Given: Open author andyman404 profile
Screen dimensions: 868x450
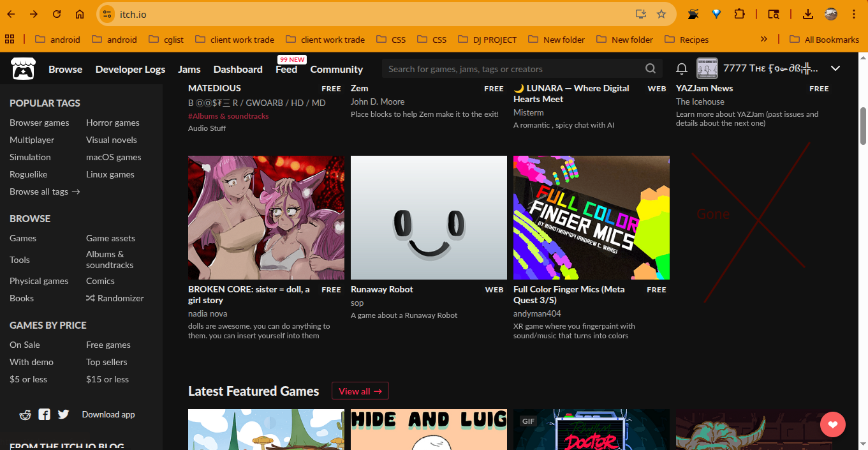Looking at the screenshot, I should [x=537, y=313].
